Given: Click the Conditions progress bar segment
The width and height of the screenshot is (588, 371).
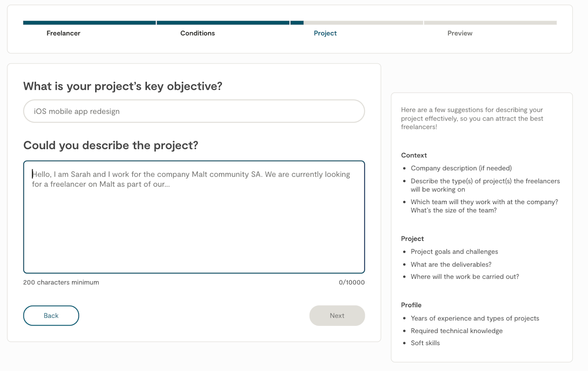Looking at the screenshot, I should pos(223,23).
